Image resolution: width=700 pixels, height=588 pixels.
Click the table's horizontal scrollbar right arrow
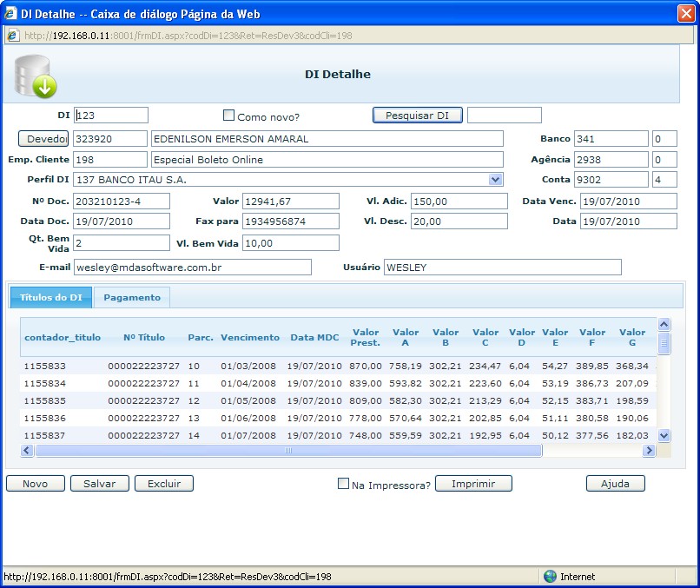(x=648, y=451)
